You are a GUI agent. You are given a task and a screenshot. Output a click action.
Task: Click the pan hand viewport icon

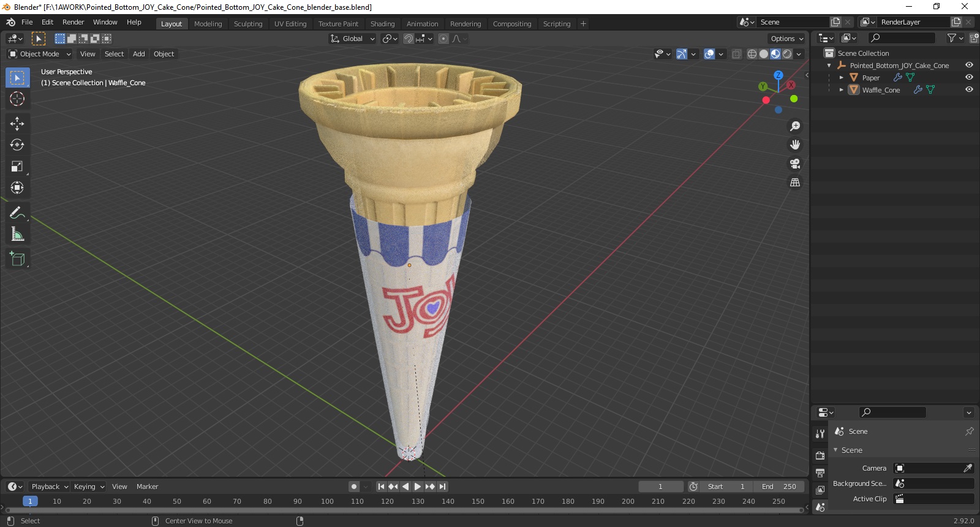(x=795, y=145)
